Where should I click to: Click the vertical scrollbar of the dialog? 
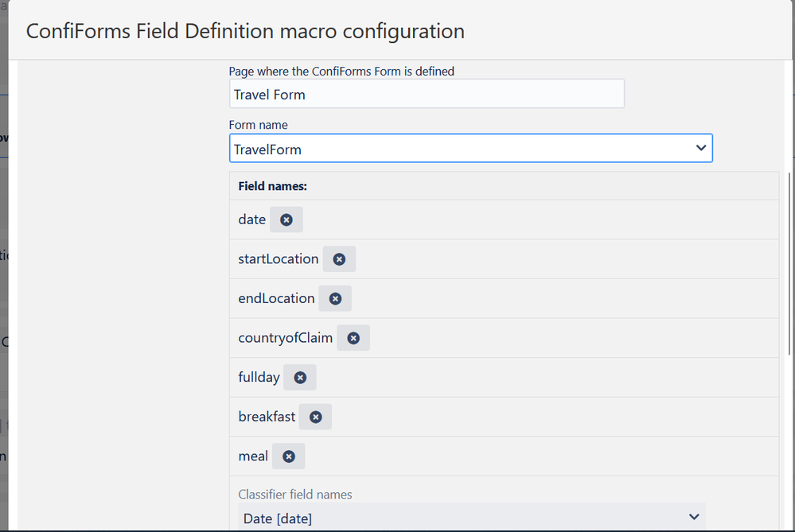[789, 263]
